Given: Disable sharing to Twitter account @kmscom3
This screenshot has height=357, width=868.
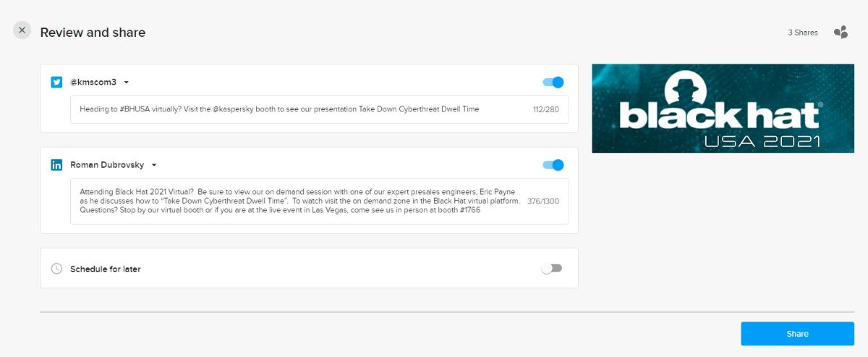Looking at the screenshot, I should 553,83.
